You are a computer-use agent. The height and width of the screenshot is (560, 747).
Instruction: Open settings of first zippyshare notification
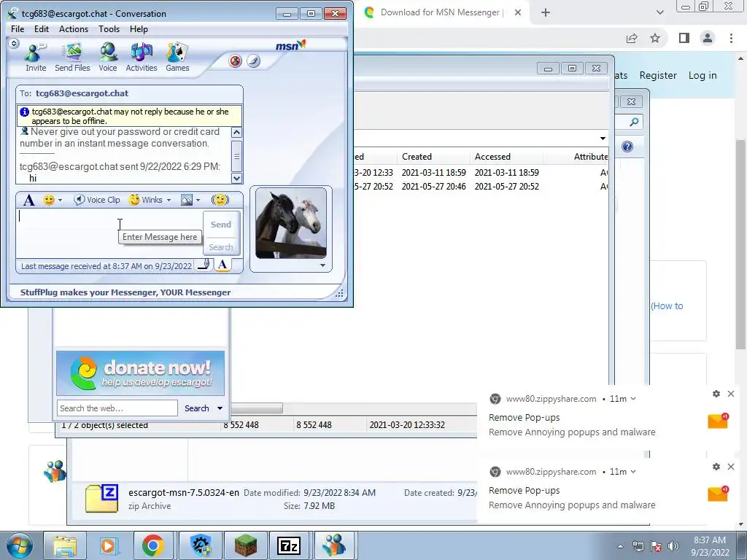click(x=716, y=394)
